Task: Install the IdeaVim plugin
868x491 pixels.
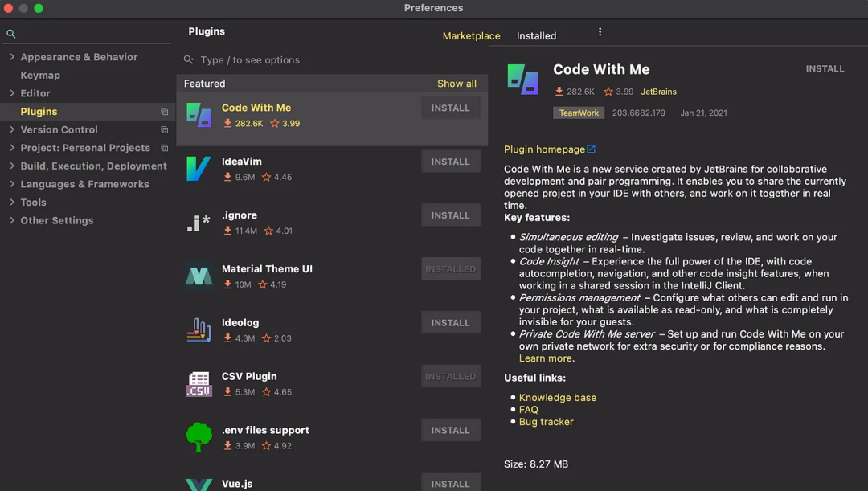Action: [451, 162]
